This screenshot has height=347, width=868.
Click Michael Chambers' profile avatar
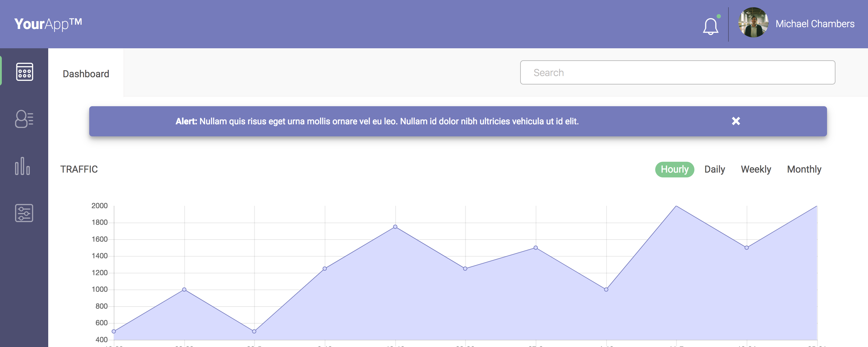[x=753, y=23]
